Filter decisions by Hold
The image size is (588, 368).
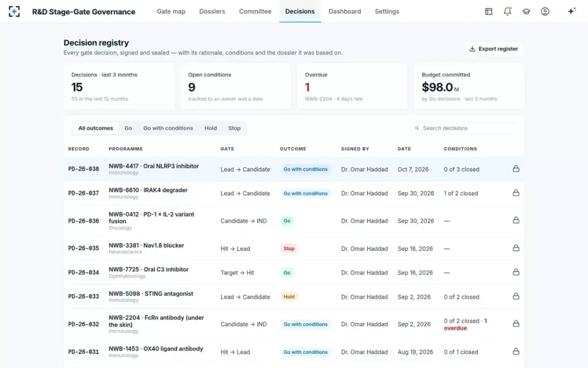(x=211, y=128)
